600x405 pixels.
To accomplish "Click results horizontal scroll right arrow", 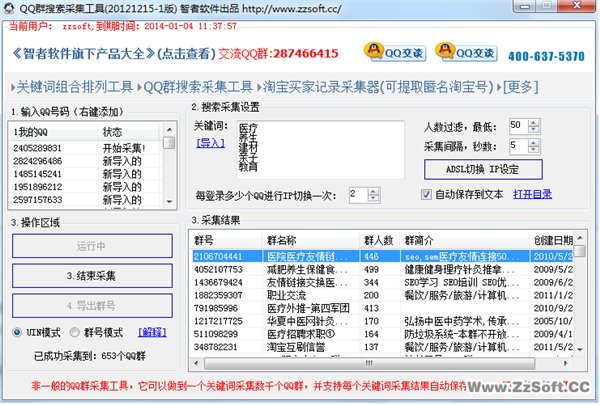I will [x=566, y=363].
